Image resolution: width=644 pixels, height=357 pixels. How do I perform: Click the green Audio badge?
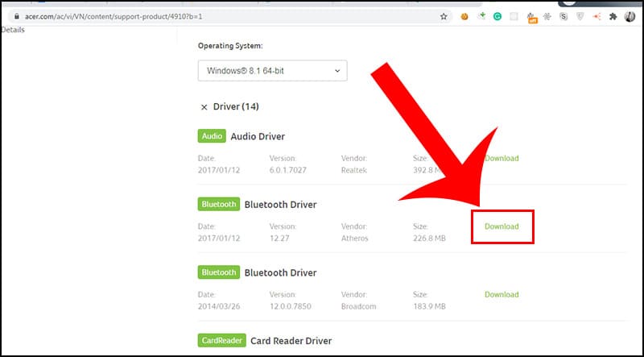[x=212, y=136]
